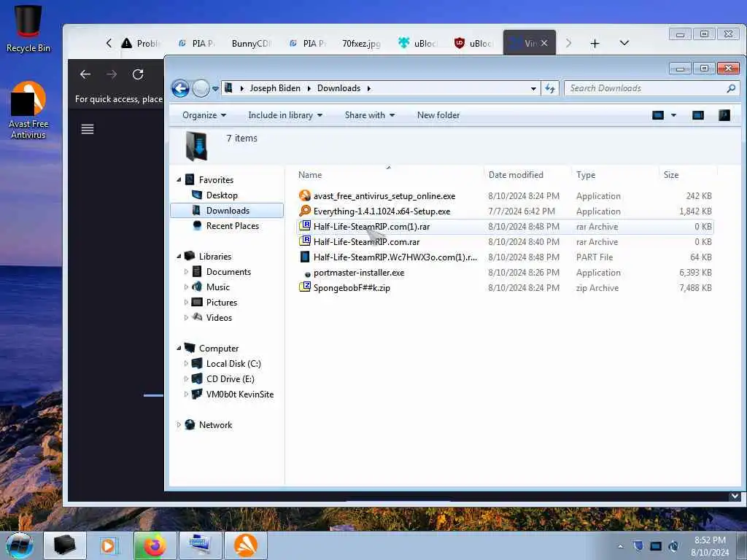The height and width of the screenshot is (560, 747).
Task: Open the Explorer help icon
Action: point(724,115)
